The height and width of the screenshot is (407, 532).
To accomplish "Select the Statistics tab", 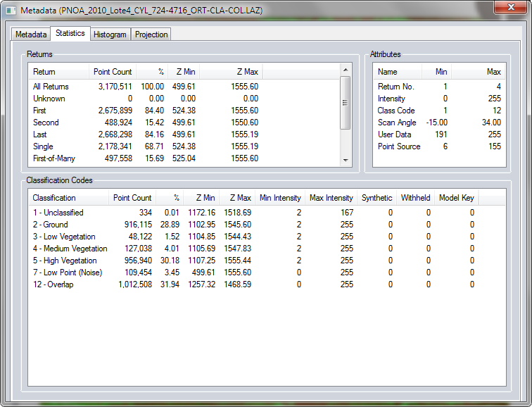I will tap(70, 33).
